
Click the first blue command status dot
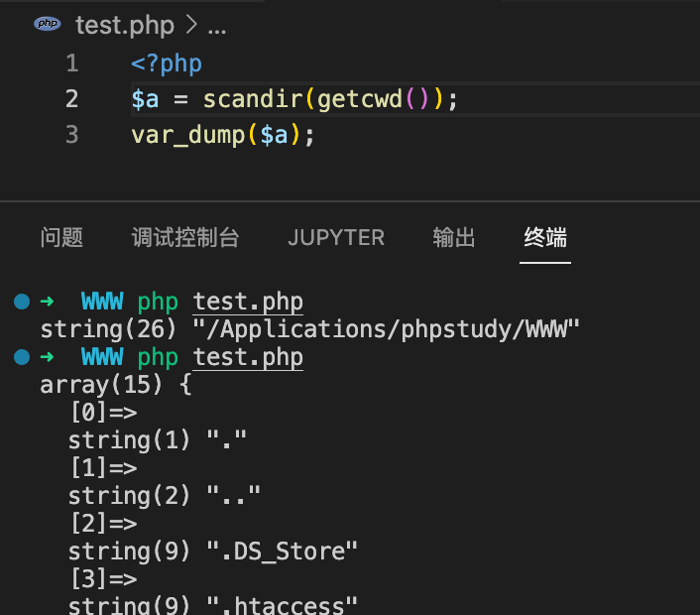(x=22, y=302)
